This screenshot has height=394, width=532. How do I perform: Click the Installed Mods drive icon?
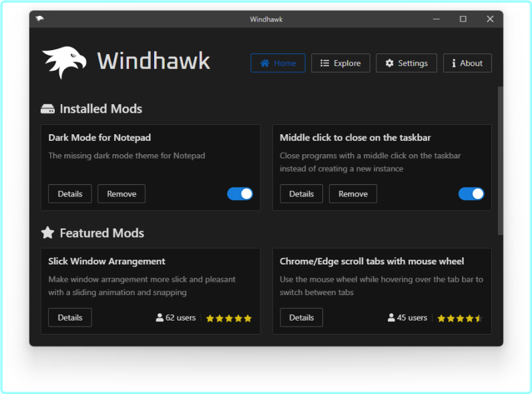(47, 109)
